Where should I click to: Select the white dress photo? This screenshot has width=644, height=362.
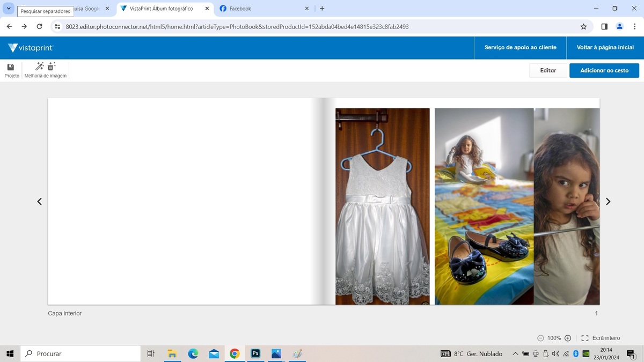[x=382, y=206]
